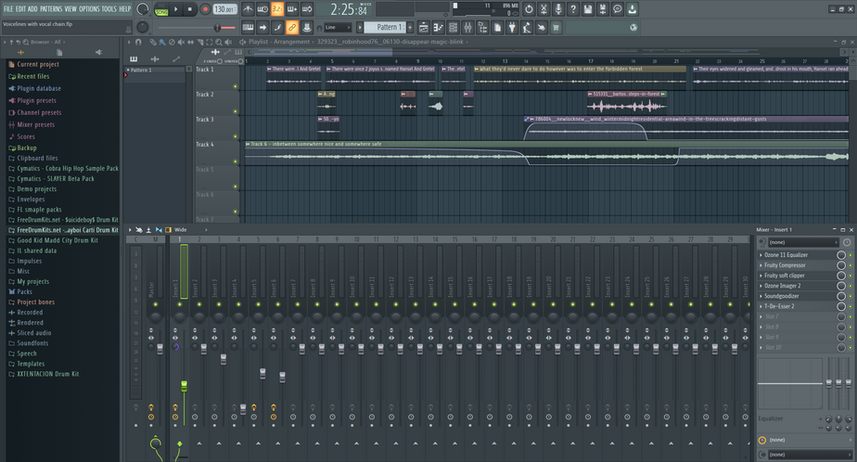Open the Piano roll view icon
This screenshot has width=857, height=462.
pyautogui.click(x=438, y=27)
